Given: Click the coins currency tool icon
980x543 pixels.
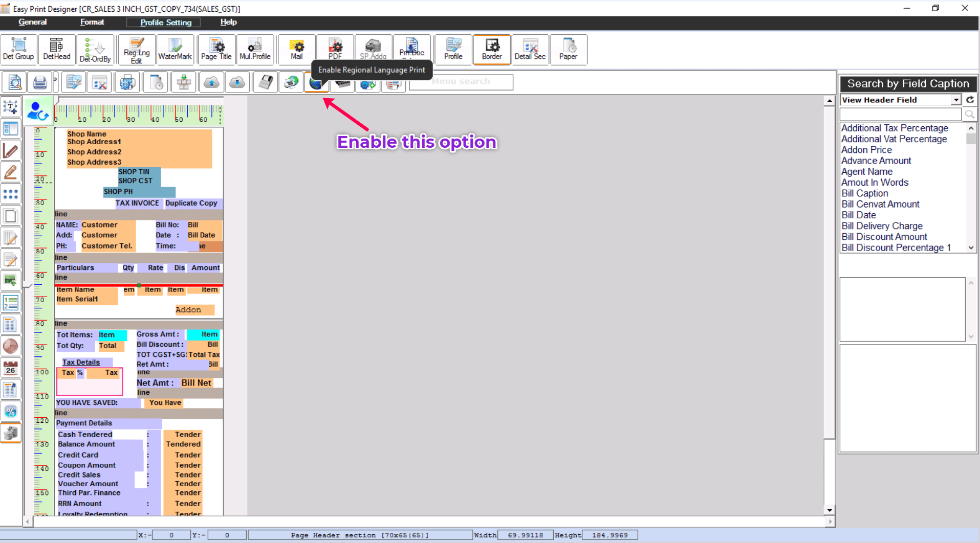Looking at the screenshot, I should point(11,433).
